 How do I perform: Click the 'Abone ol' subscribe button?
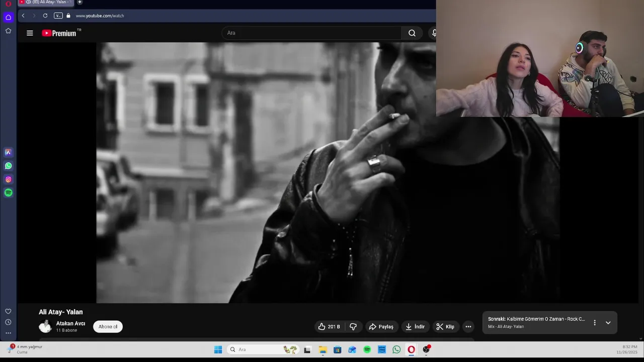click(108, 327)
